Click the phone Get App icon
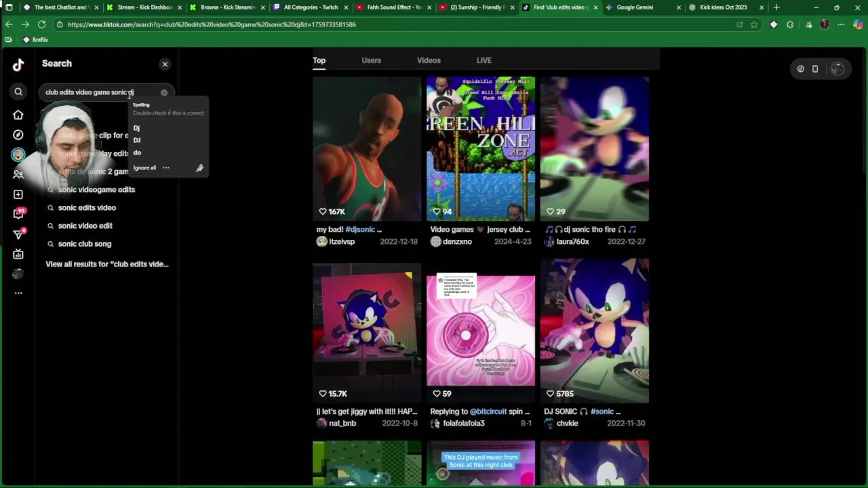Screen dimensions: 868x488 (x=815, y=69)
